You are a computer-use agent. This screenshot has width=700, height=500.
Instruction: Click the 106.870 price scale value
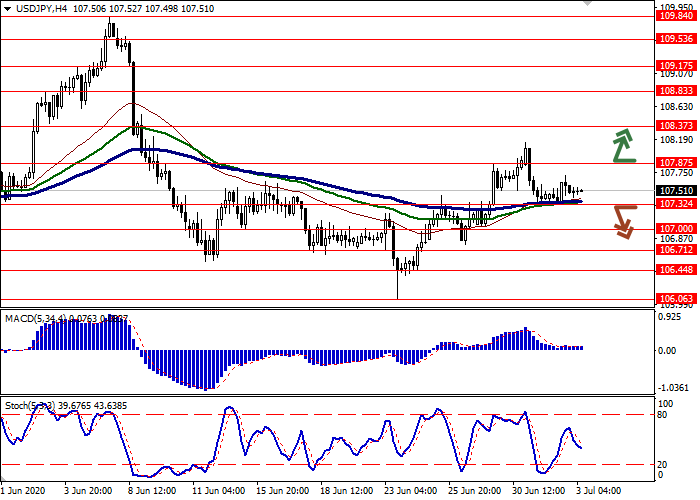click(676, 239)
